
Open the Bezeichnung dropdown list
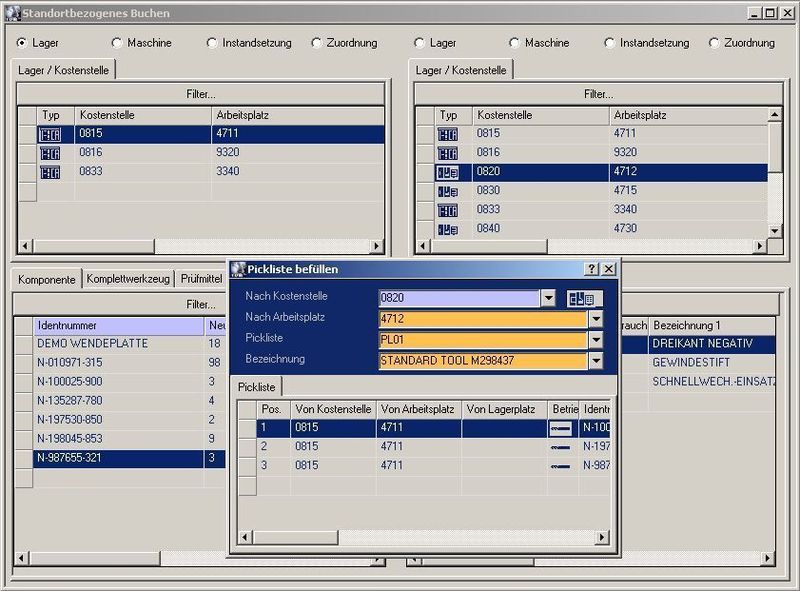tap(596, 361)
